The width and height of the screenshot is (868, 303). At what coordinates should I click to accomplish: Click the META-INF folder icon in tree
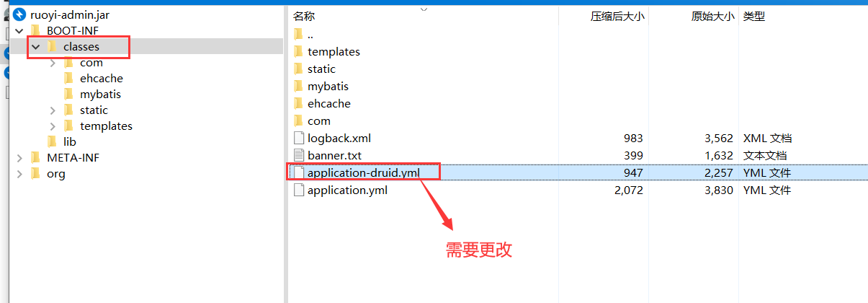click(x=36, y=157)
